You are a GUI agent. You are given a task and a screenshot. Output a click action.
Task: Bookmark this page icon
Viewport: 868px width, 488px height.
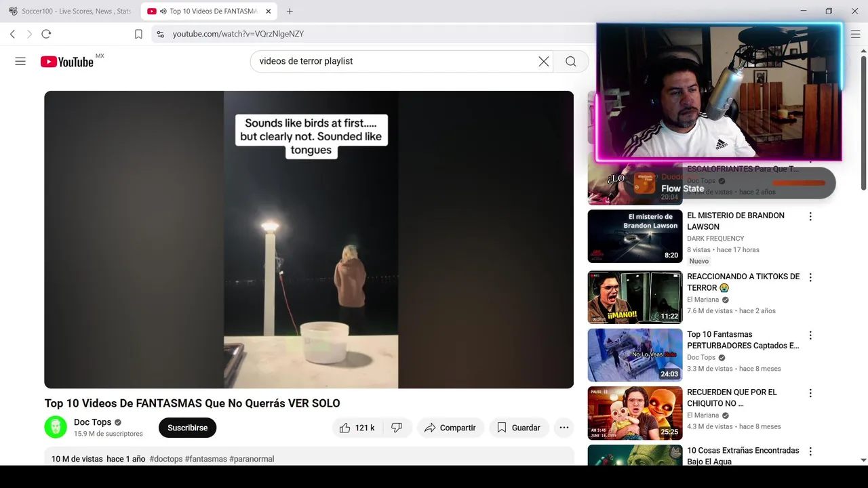click(138, 34)
